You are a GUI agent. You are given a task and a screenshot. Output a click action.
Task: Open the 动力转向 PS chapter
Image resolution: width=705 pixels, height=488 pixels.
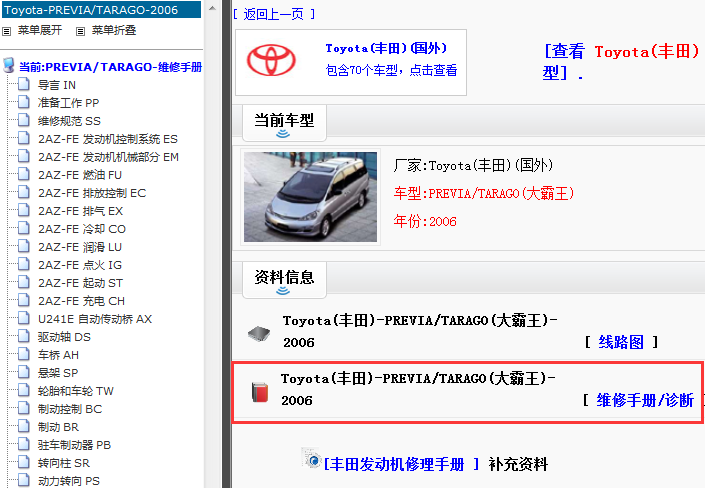click(69, 481)
